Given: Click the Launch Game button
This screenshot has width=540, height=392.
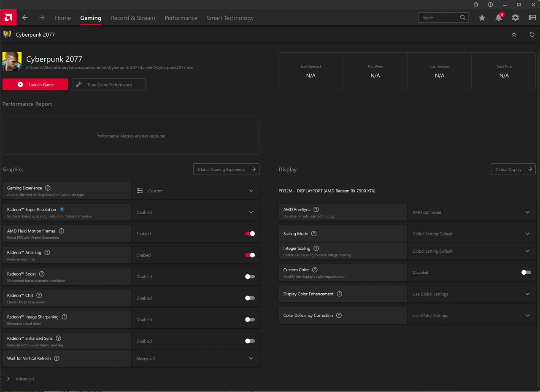Looking at the screenshot, I should pos(35,84).
